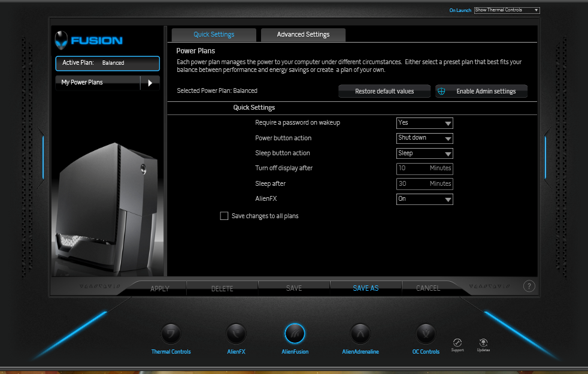Image resolution: width=588 pixels, height=374 pixels.
Task: Click the "Power Plans" heading
Action: (x=196, y=51)
